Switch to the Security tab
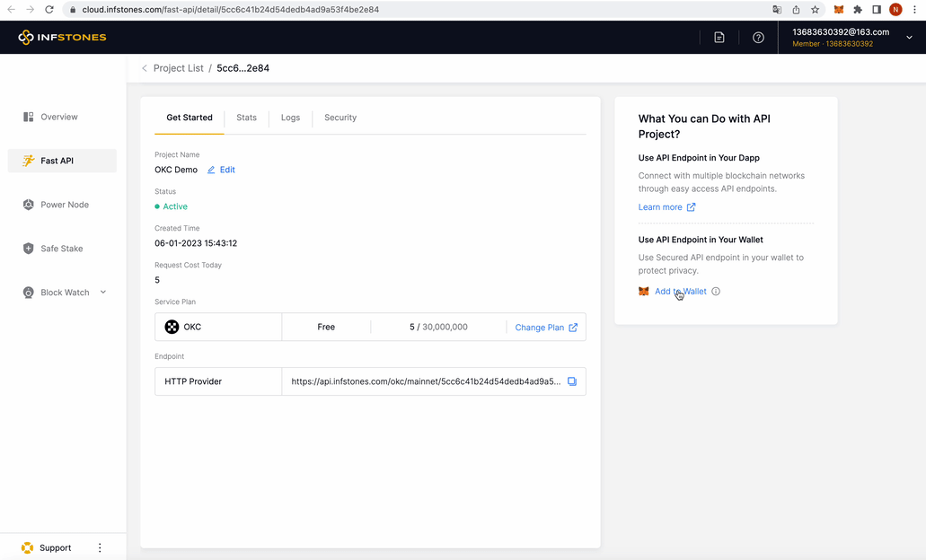This screenshot has height=560, width=926. 340,118
